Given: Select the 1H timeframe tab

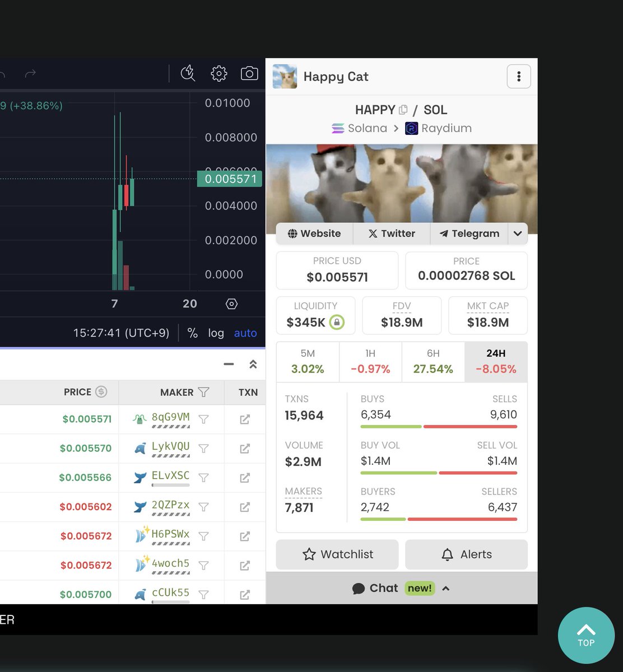Looking at the screenshot, I should [x=370, y=362].
